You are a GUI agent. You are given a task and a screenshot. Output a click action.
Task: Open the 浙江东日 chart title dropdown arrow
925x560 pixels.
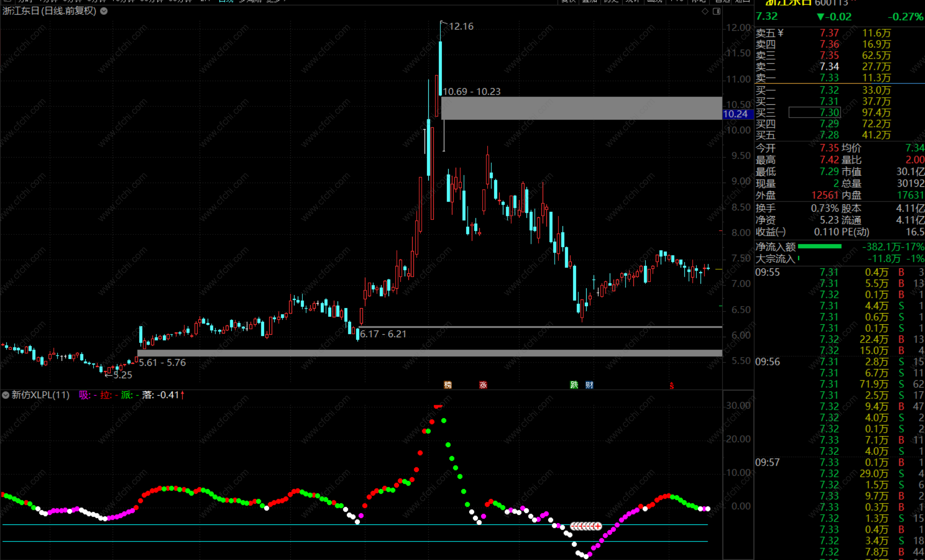(104, 11)
